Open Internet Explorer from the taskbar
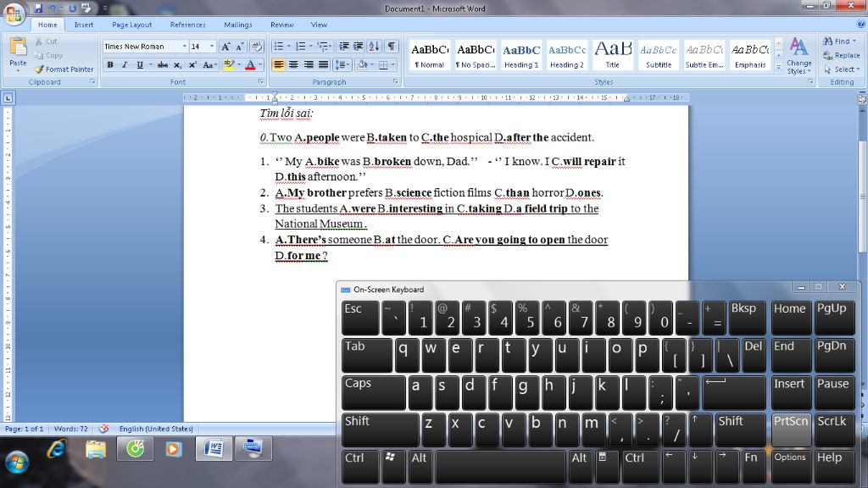 (56, 449)
